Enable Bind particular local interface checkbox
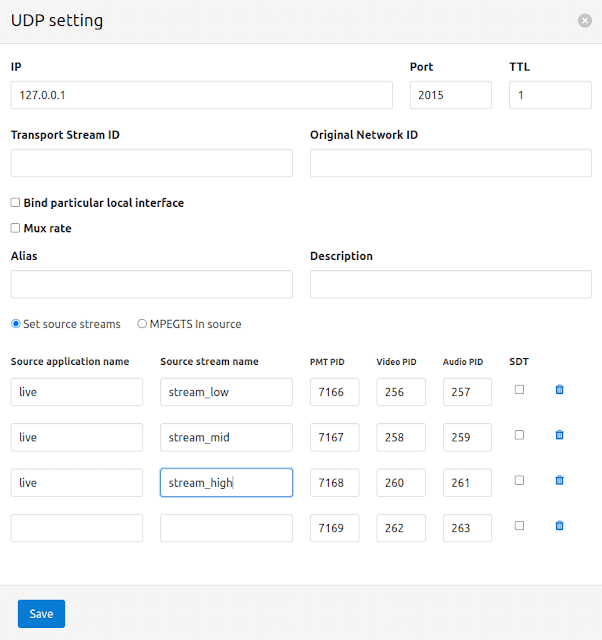 (x=15, y=203)
